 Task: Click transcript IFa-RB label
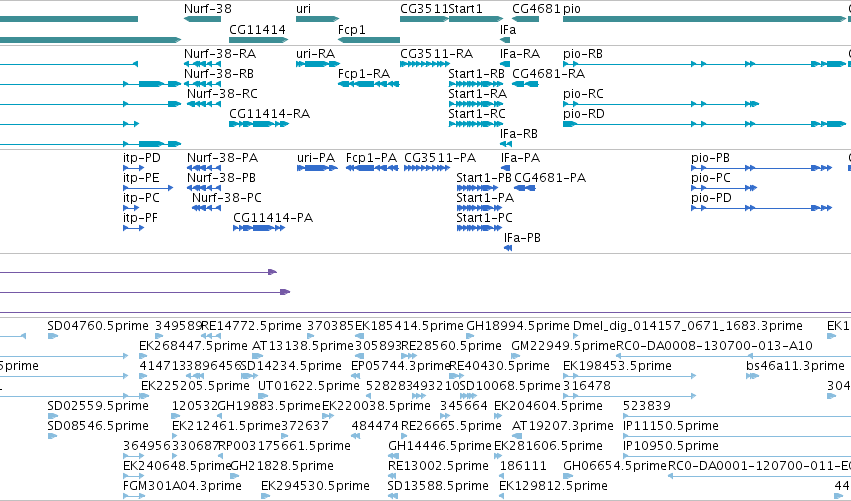[519, 134]
